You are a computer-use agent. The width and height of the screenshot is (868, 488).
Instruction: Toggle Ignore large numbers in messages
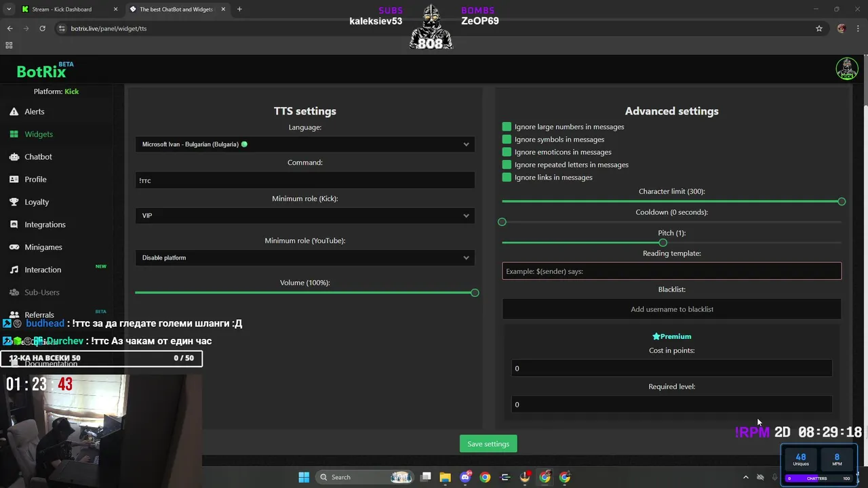click(507, 127)
